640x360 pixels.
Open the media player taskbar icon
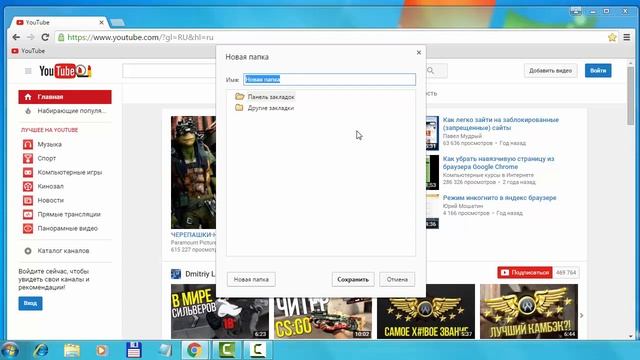coord(102,351)
